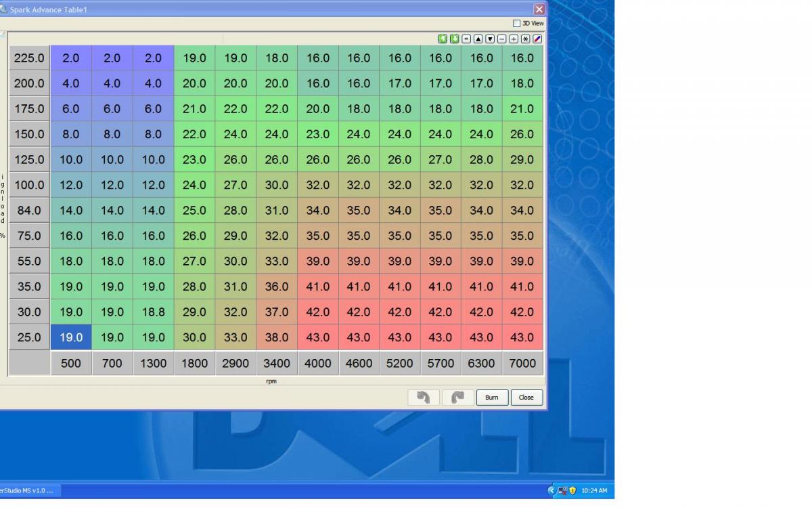The image size is (812, 508).
Task: Select the 2.0 cell at 225.0 load, 500 rpm
Action: tap(71, 58)
